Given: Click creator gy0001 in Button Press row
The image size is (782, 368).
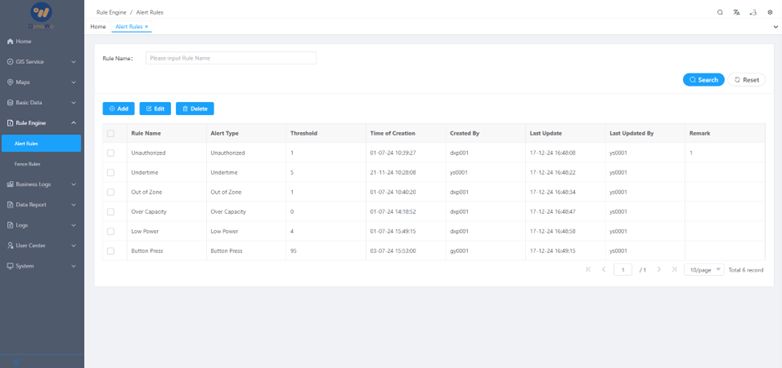Looking at the screenshot, I should (459, 251).
